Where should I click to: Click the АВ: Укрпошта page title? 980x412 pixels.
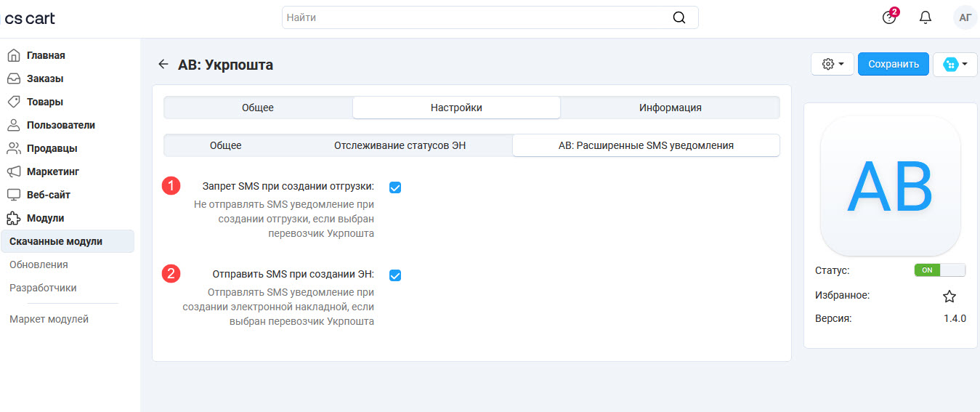point(225,65)
